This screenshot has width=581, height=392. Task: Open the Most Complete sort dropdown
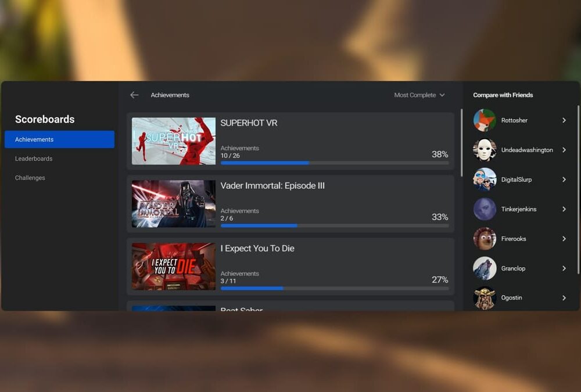click(419, 95)
